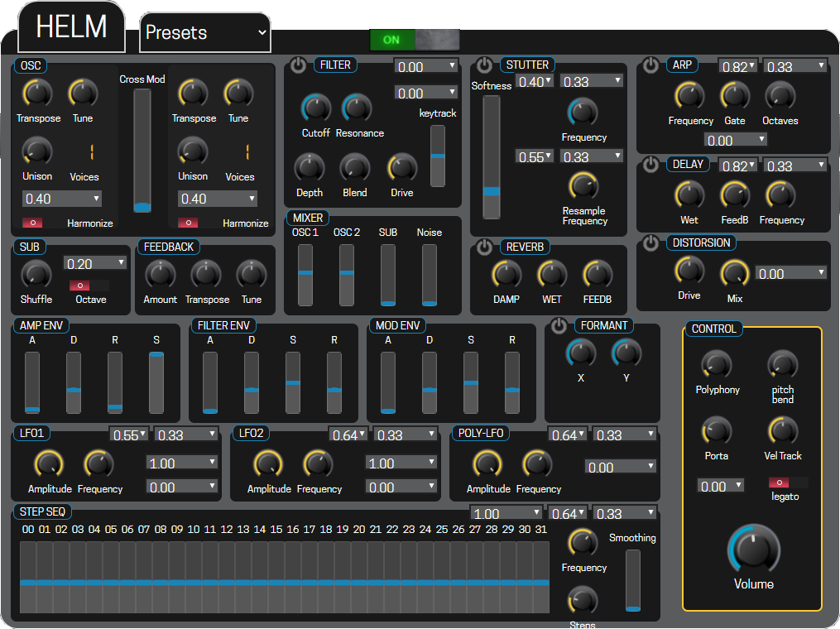Click the Filter Cutoff knob
Viewport: 840px width, 629px height.
click(x=316, y=108)
